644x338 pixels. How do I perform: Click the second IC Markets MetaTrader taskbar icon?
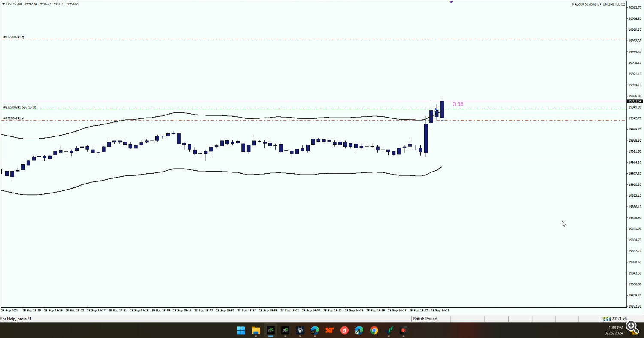pyautogui.click(x=285, y=330)
